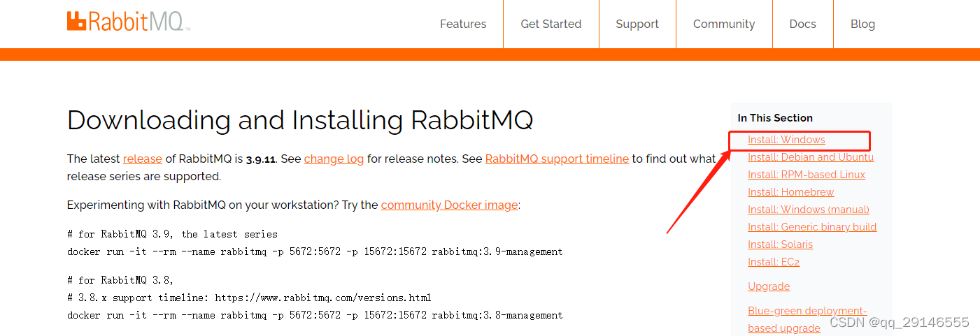
Task: Open the Install: Windows link
Action: point(786,140)
